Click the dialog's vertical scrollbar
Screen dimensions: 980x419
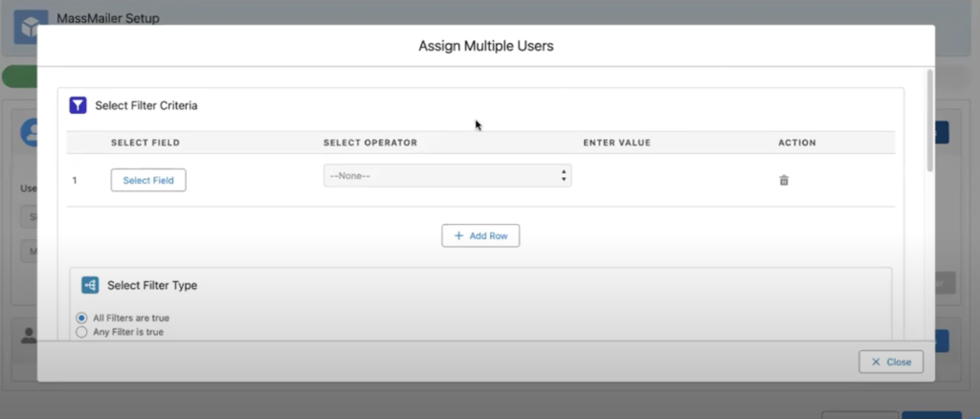point(930,120)
